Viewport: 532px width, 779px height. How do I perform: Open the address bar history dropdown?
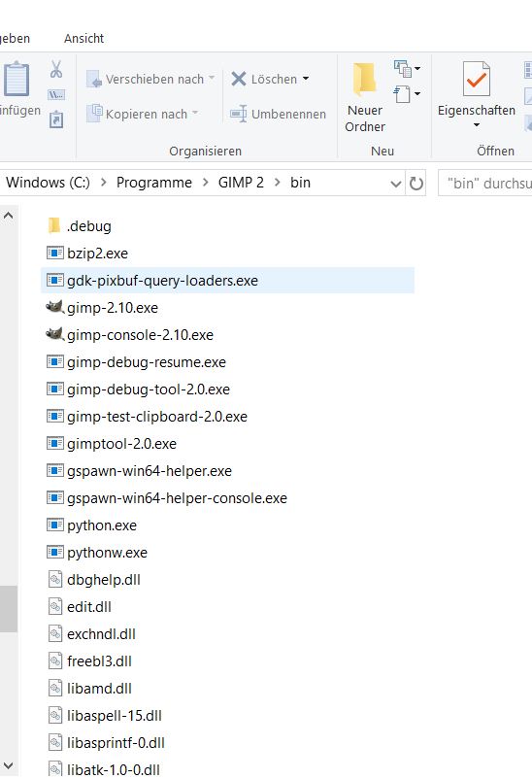pyautogui.click(x=396, y=184)
